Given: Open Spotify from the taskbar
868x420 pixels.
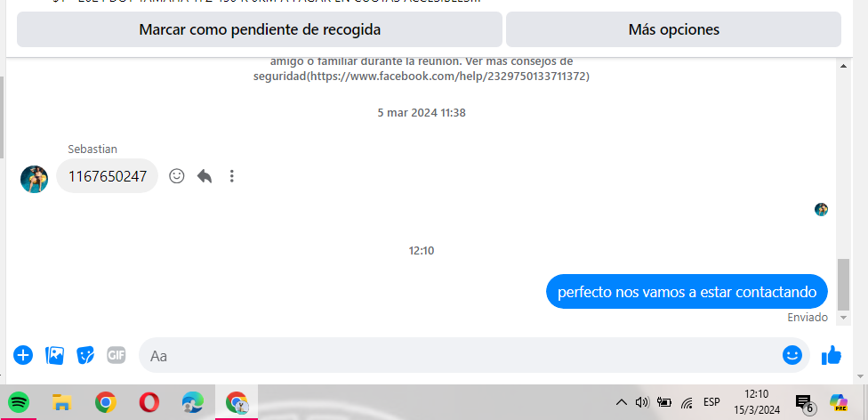Looking at the screenshot, I should point(20,401).
